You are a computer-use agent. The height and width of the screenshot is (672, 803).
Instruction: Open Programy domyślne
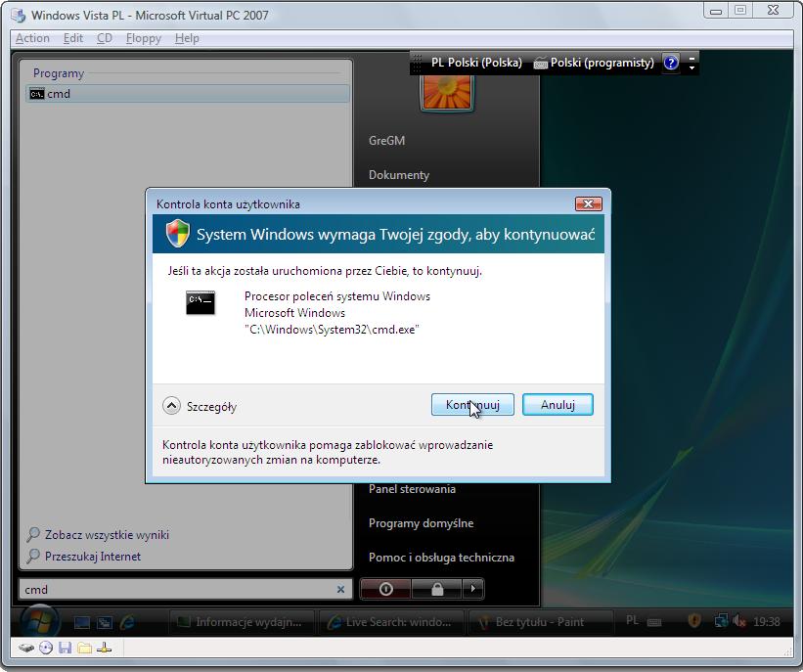[421, 523]
